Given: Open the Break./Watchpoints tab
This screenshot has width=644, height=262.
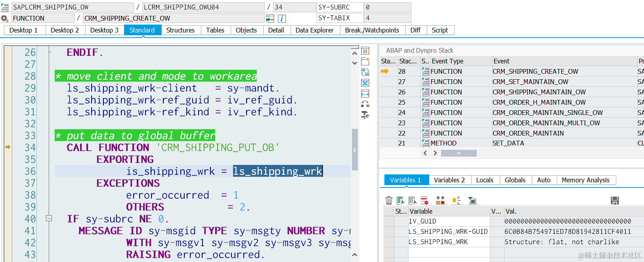Looking at the screenshot, I should [x=372, y=30].
